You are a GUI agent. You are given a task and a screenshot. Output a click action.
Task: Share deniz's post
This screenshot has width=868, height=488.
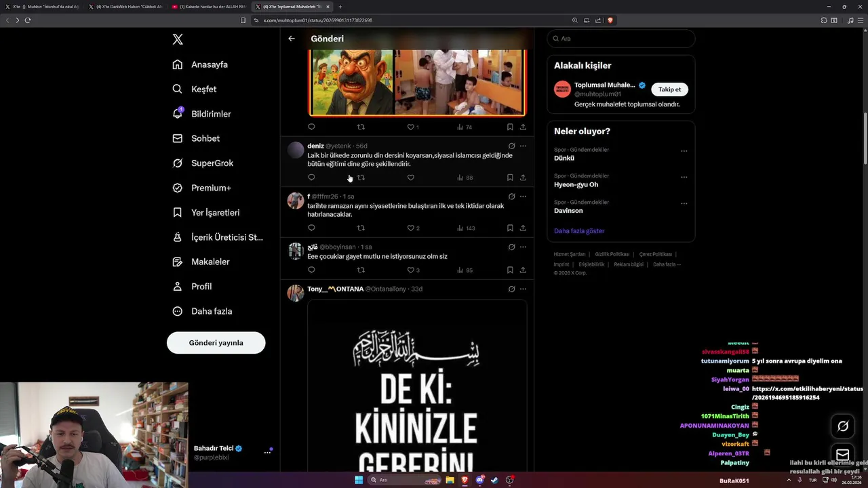(523, 178)
